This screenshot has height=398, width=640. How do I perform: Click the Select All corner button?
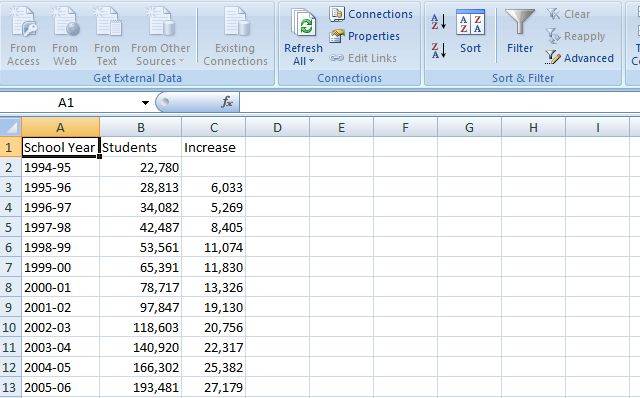(10, 127)
